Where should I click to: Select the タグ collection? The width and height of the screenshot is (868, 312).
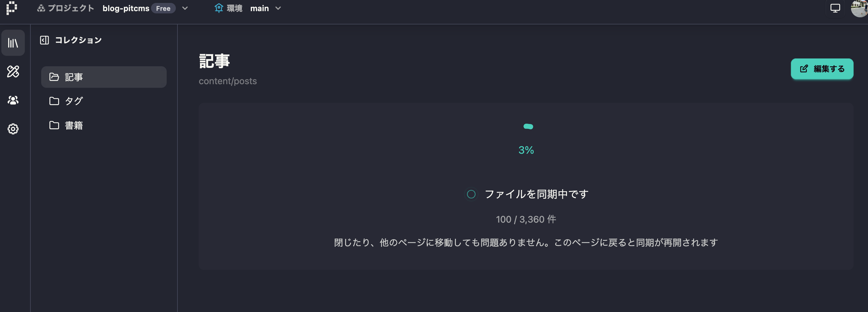(74, 101)
